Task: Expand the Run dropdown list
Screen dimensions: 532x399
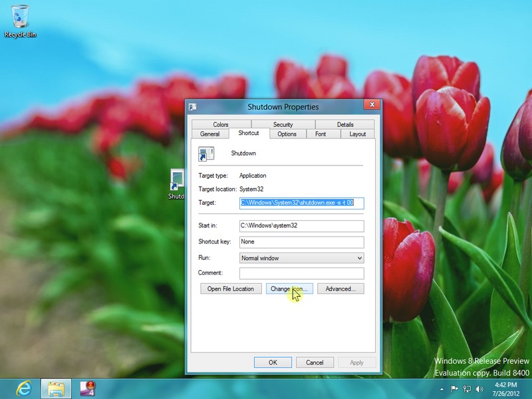Action: pyautogui.click(x=301, y=258)
